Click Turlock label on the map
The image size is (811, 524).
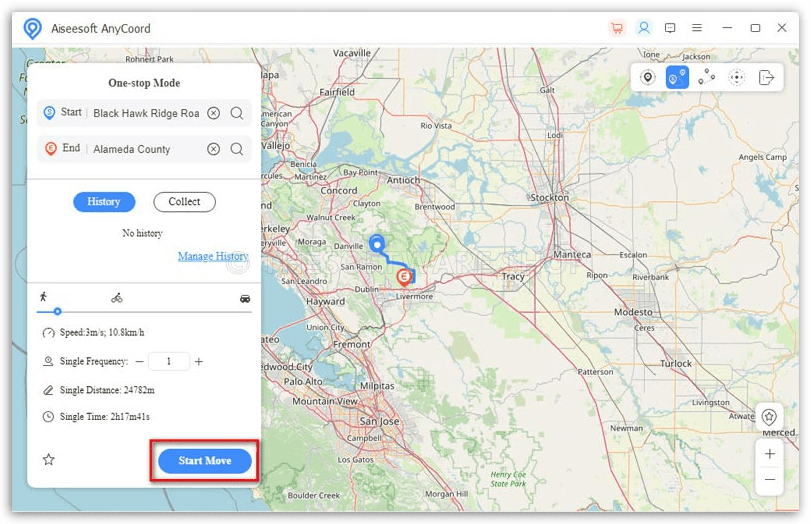coord(676,364)
